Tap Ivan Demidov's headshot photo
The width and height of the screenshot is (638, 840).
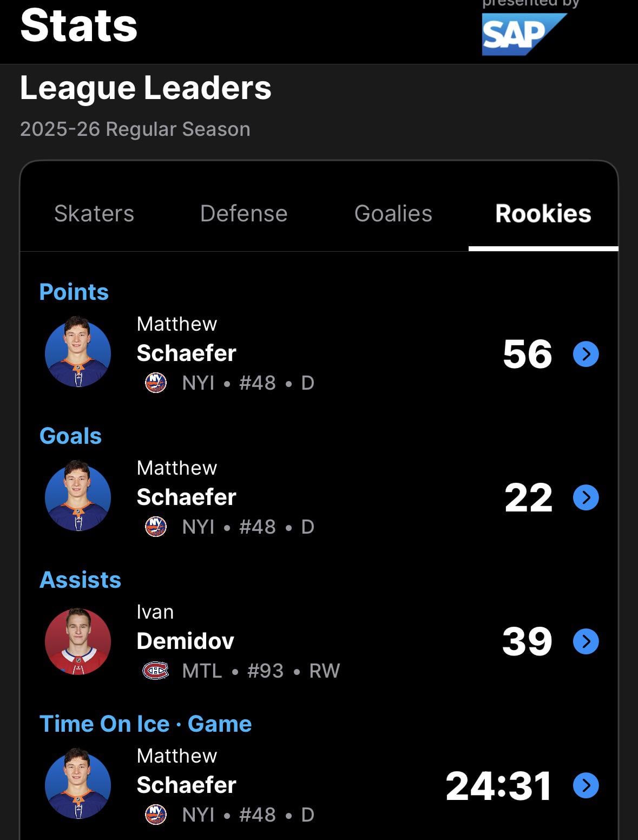coord(78,641)
